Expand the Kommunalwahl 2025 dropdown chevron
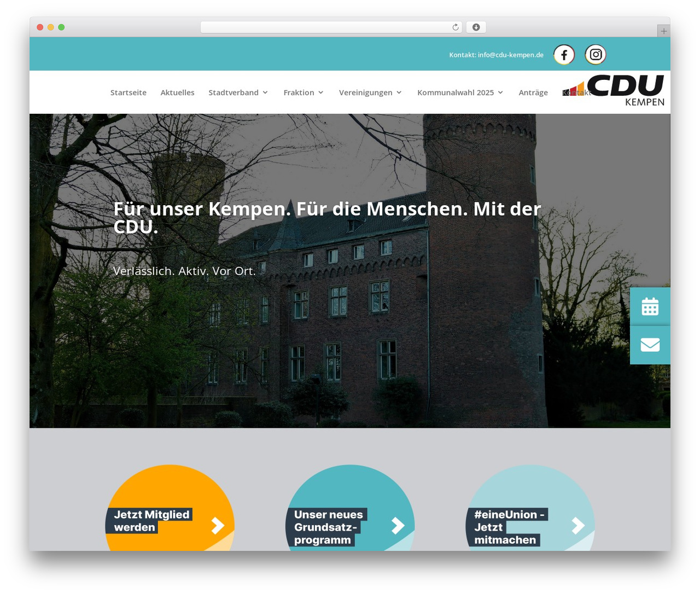The image size is (700, 593). (500, 92)
